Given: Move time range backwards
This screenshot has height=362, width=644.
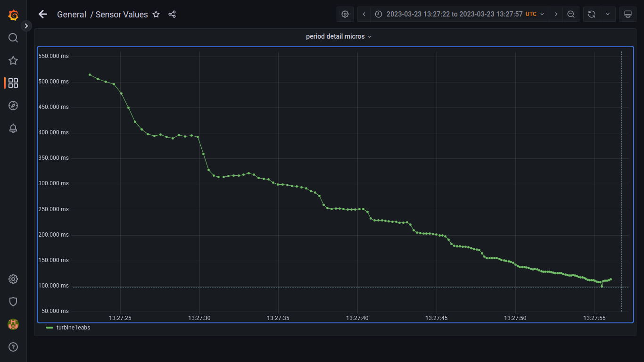Looking at the screenshot, I should pos(364,14).
